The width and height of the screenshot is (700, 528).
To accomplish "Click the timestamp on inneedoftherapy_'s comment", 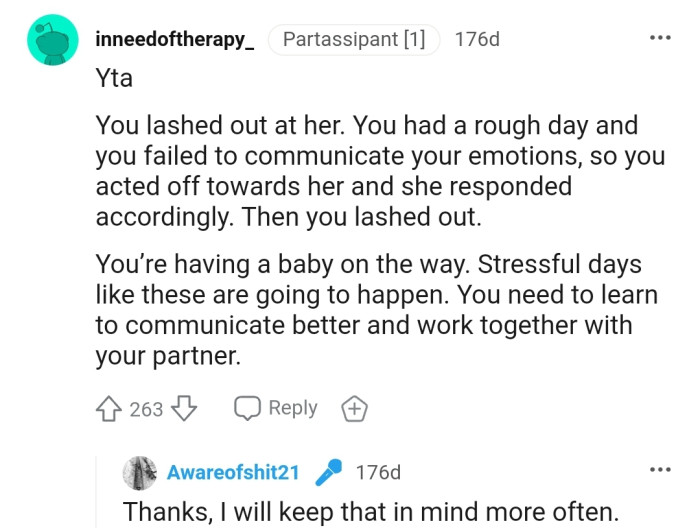I will point(476,40).
